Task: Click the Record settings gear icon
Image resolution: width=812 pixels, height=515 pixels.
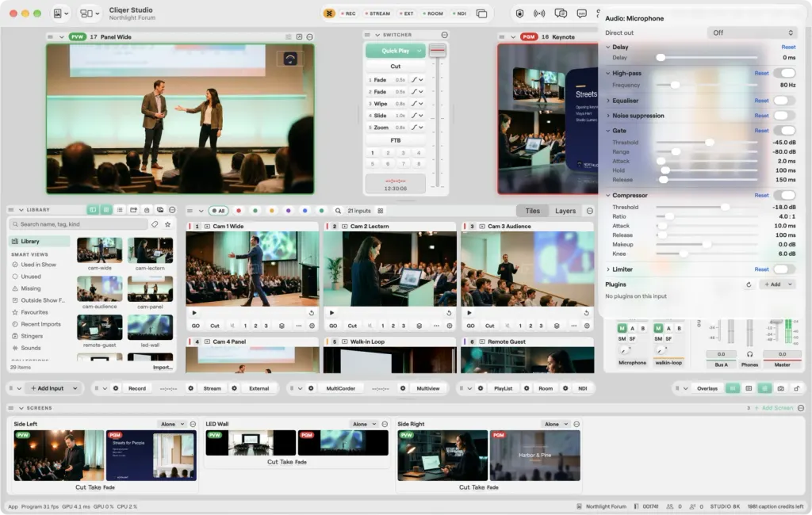Action: pos(116,388)
